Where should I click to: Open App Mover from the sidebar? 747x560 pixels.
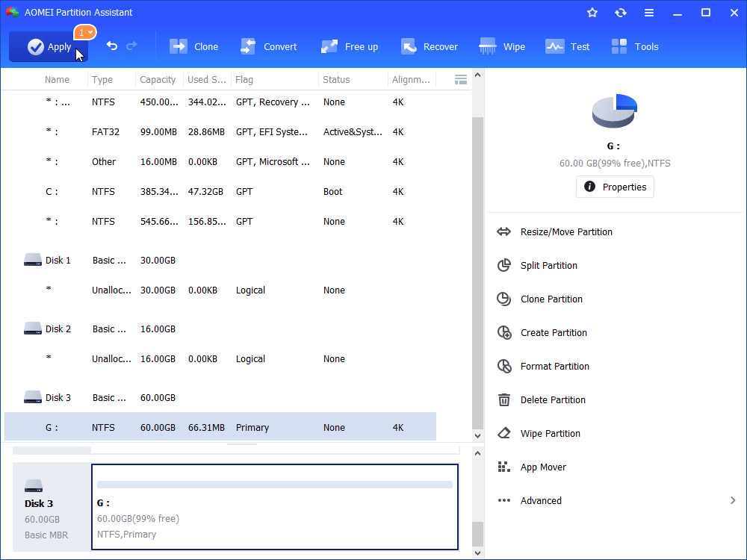tap(543, 467)
